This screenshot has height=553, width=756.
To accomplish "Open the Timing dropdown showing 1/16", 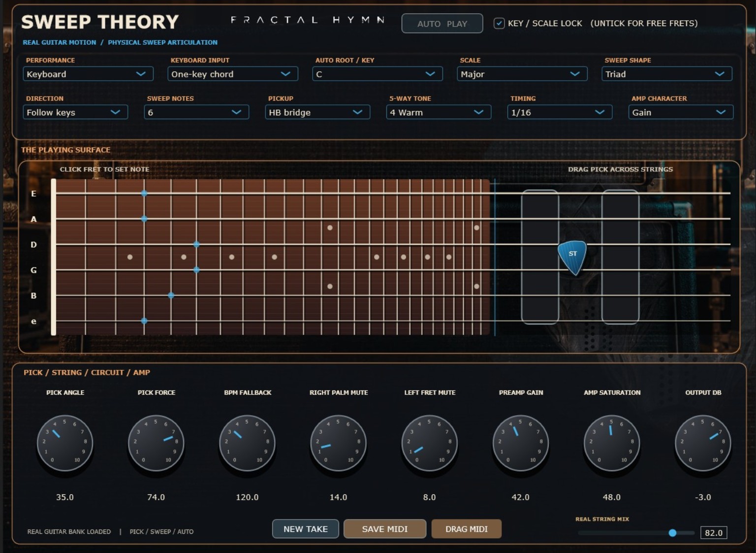I will [560, 112].
